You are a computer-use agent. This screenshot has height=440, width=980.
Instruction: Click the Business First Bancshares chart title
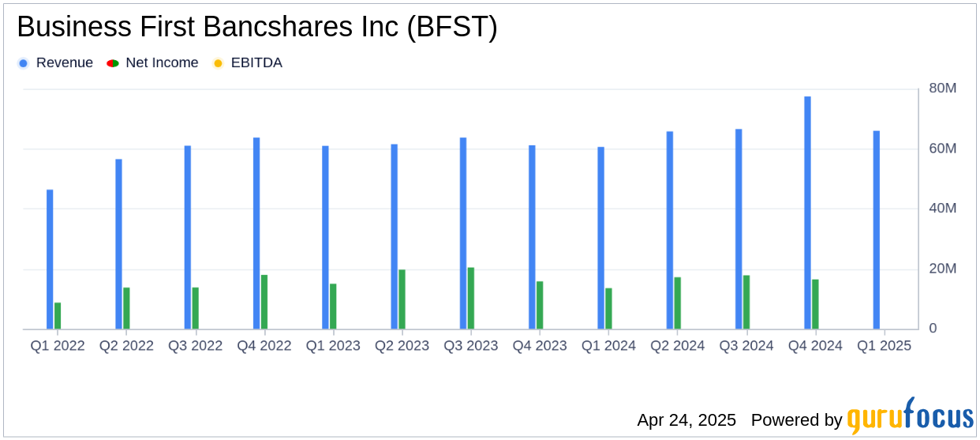pos(256,28)
